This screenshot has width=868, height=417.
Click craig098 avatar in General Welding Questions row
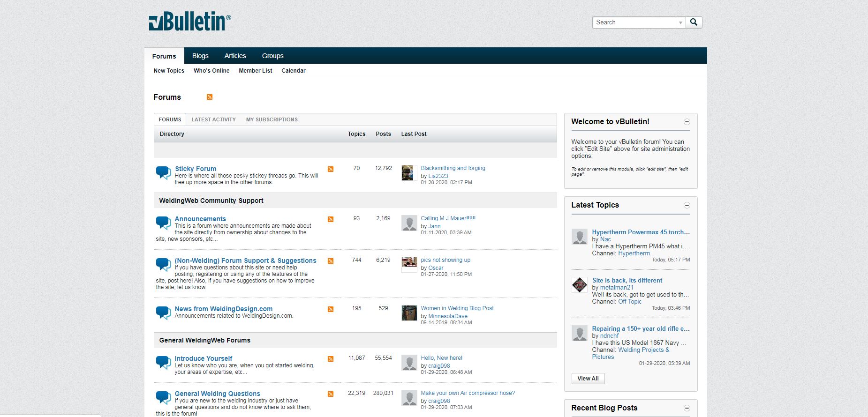pyautogui.click(x=409, y=398)
